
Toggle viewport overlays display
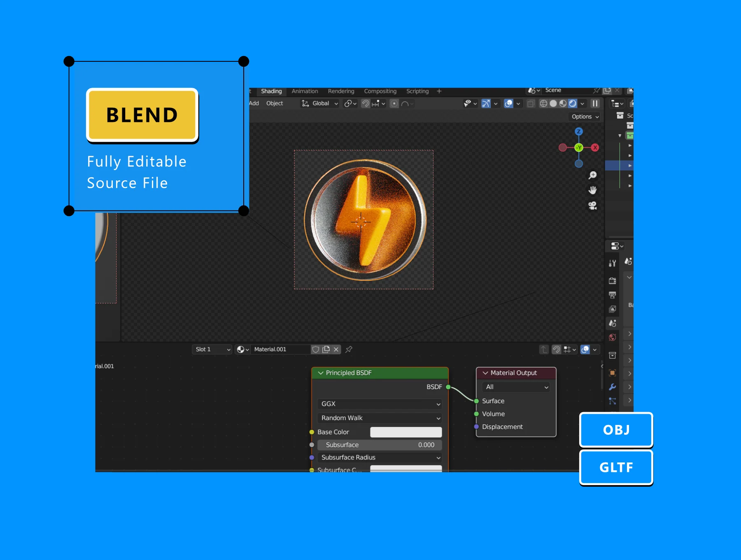coord(509,103)
